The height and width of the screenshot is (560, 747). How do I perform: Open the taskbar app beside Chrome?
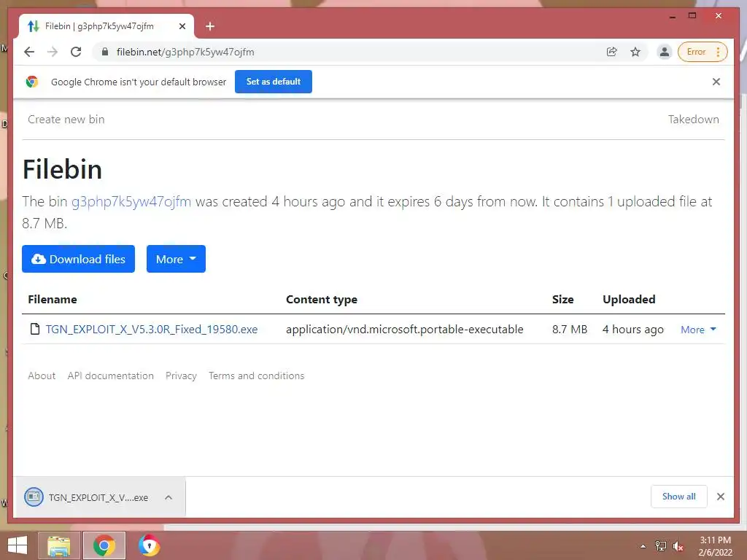[149, 545]
